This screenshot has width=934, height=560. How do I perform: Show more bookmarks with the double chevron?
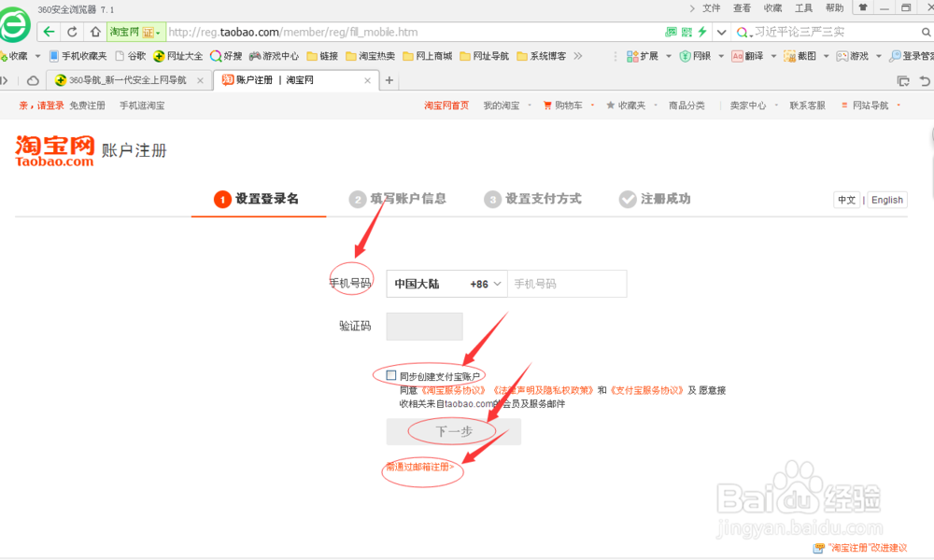point(578,56)
